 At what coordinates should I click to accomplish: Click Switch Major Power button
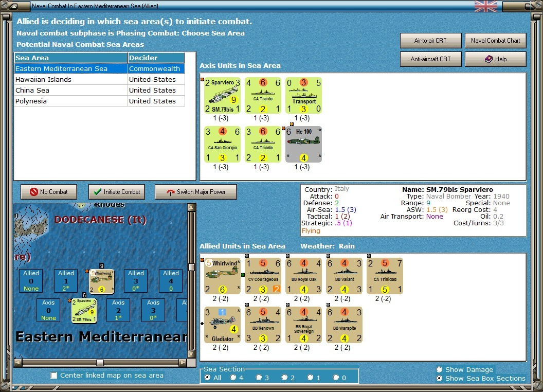pos(196,192)
